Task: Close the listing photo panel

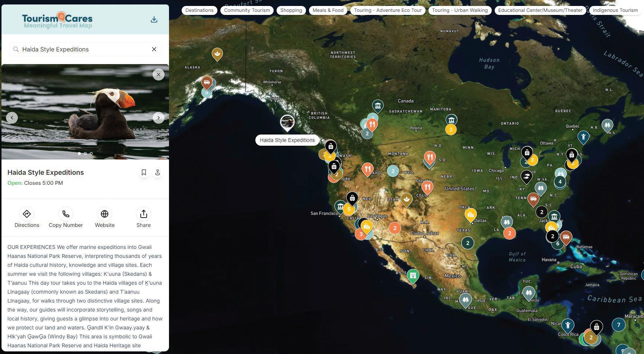Action: click(159, 75)
